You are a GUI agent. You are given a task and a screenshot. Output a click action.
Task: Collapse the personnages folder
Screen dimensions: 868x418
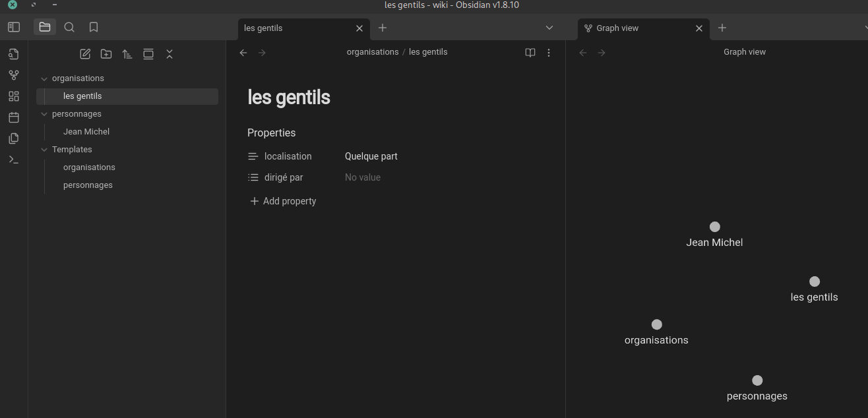pos(45,114)
